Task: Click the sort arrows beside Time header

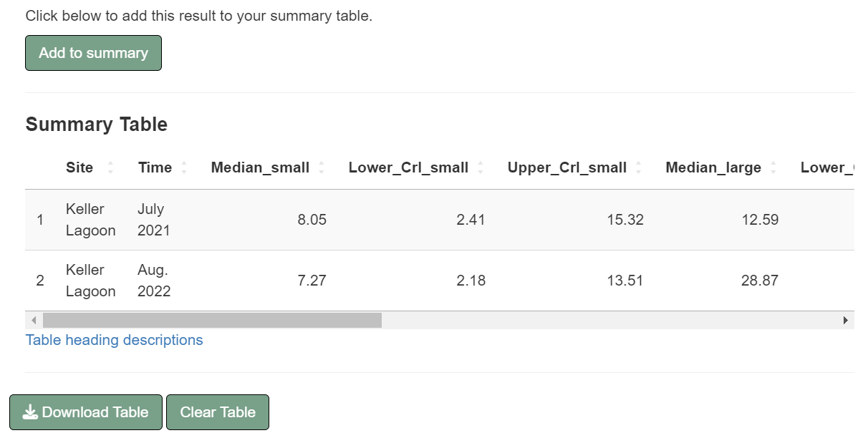Action: pos(184,167)
